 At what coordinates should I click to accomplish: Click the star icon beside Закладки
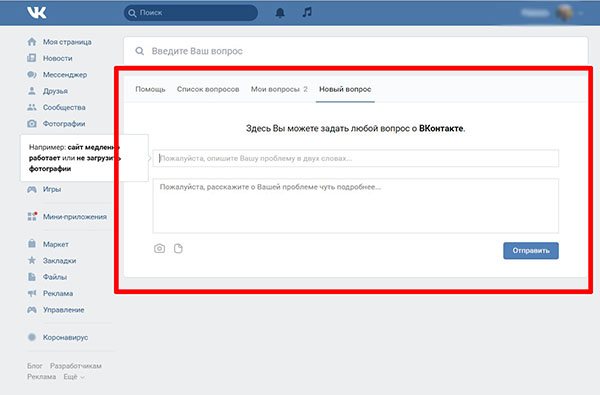[32, 260]
